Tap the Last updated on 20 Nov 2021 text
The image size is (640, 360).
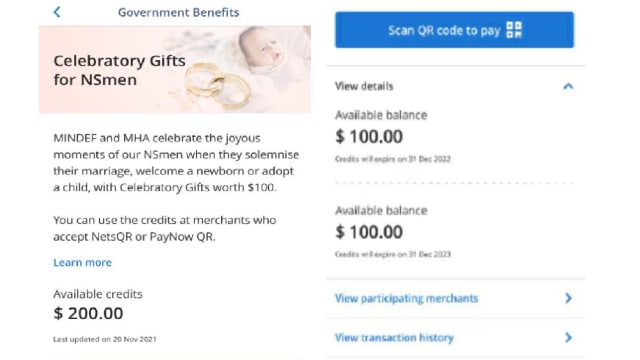105,339
